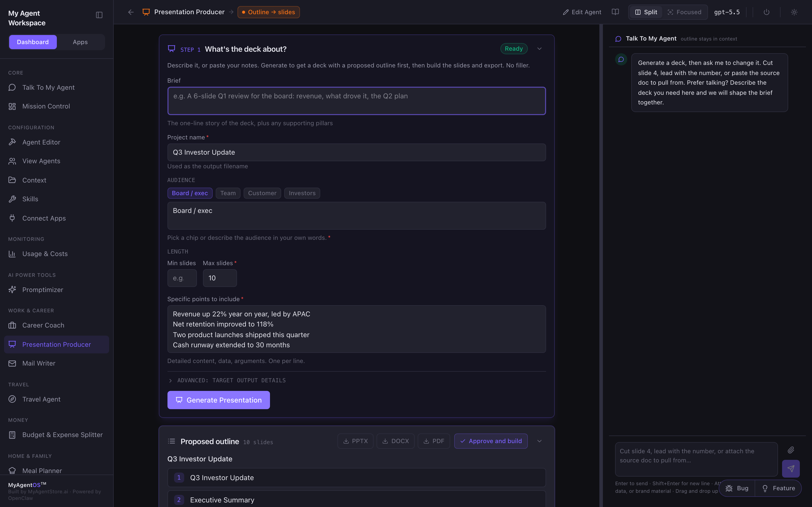The width and height of the screenshot is (812, 507).
Task: Click the back arrow icon
Action: click(x=131, y=12)
